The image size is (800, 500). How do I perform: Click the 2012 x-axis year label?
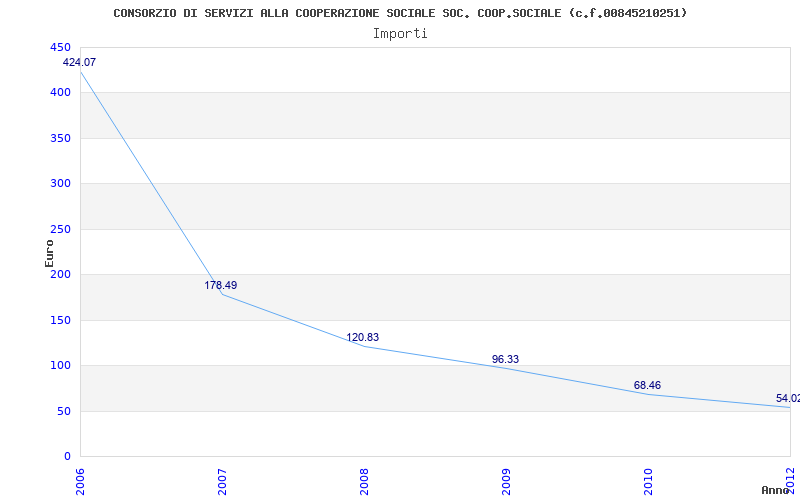click(x=790, y=481)
